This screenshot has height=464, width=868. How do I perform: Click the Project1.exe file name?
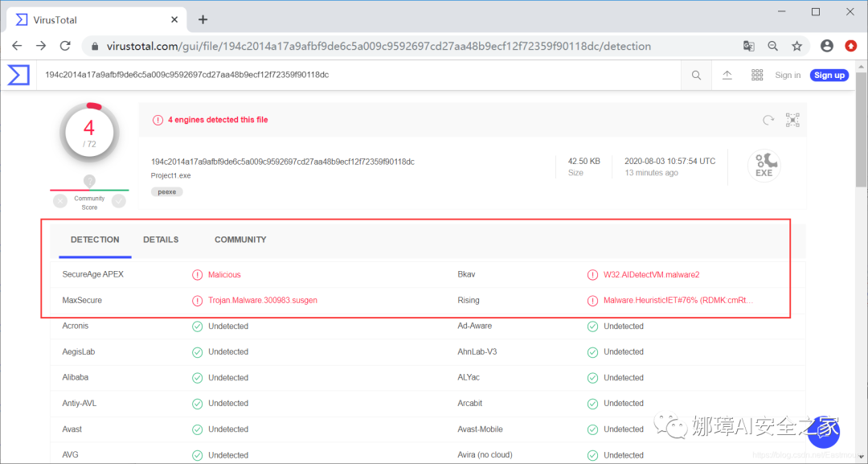click(171, 175)
